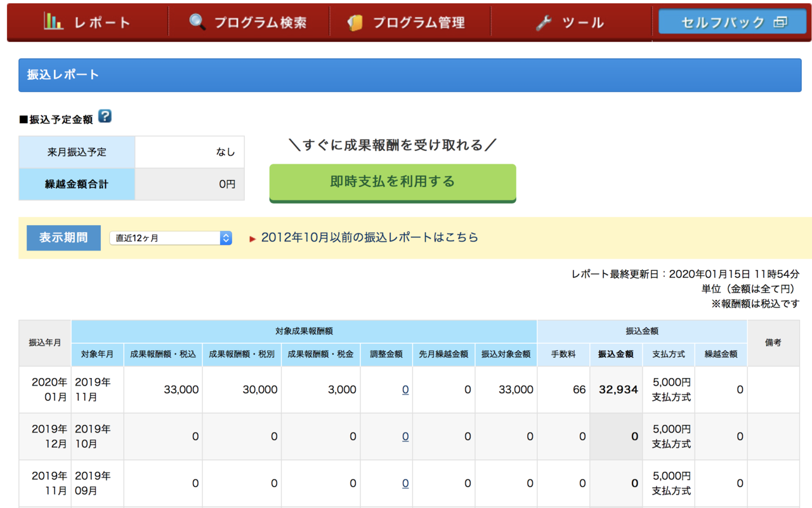Click the 先月繰越金額 column header
Image resolution: width=812 pixels, height=508 pixels.
443,355
